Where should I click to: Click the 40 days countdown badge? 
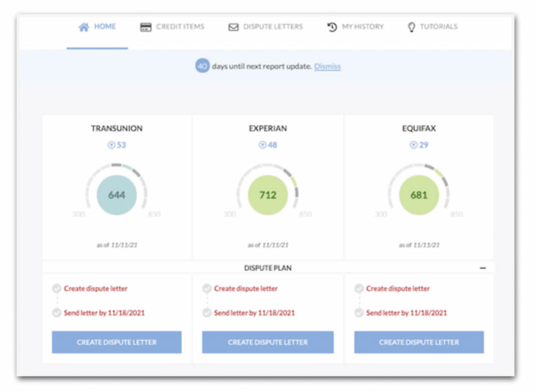pos(202,66)
